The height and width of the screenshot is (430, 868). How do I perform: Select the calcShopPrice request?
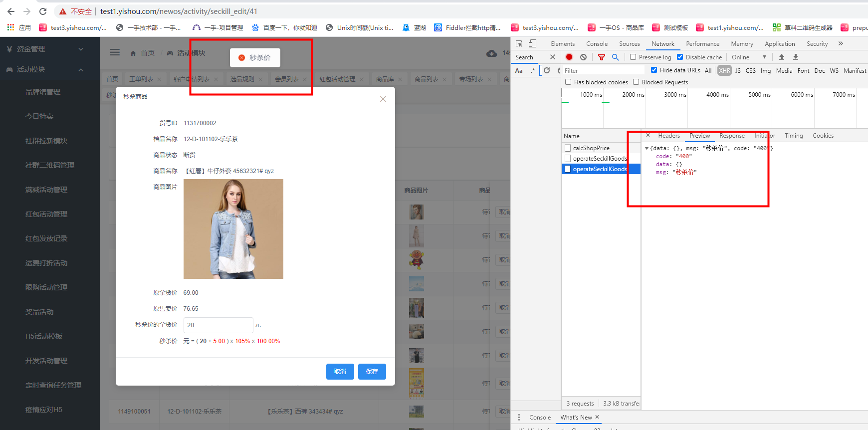coord(601,148)
